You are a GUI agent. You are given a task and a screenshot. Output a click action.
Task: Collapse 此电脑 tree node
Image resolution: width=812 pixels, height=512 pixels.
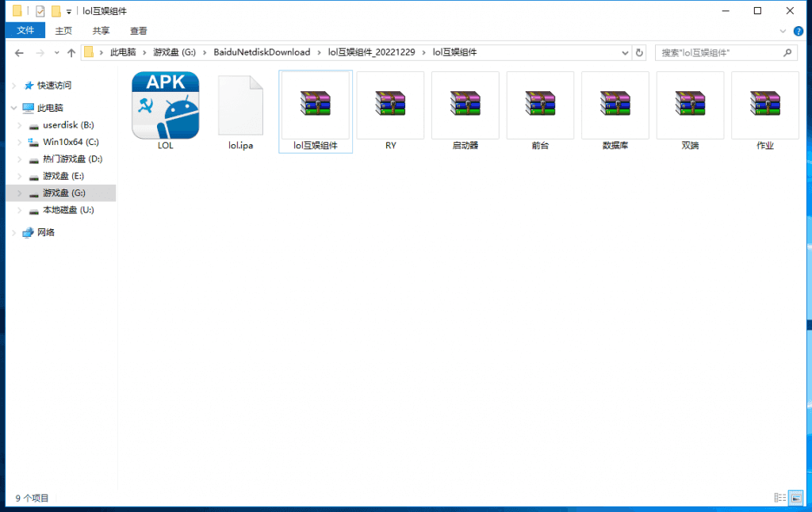(x=14, y=108)
